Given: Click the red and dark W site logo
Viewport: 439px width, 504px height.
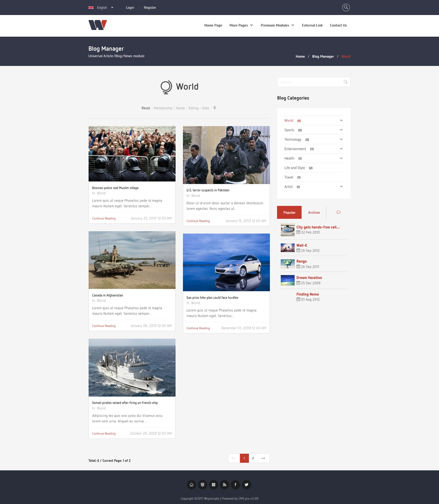Looking at the screenshot, I should [98, 25].
